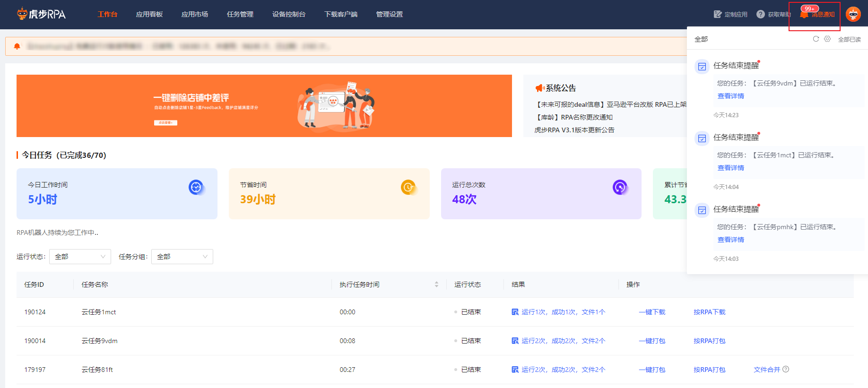Switch to the 工作台 tab

[x=107, y=14]
